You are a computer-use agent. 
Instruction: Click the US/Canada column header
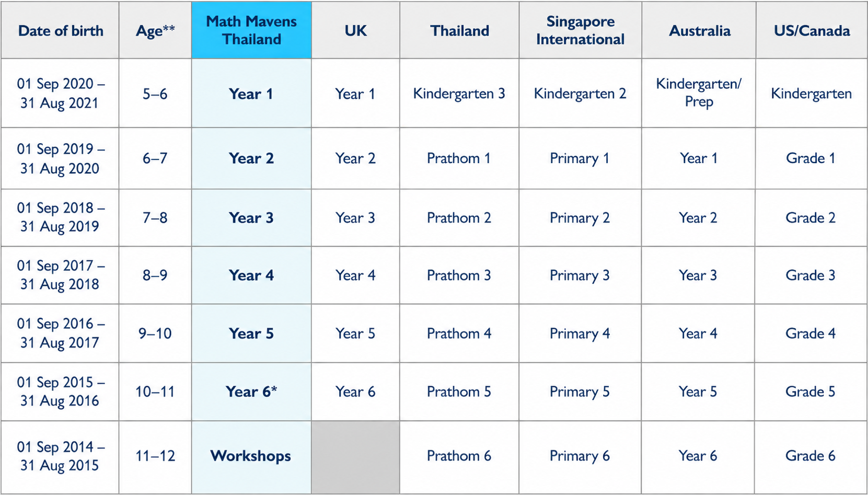pyautogui.click(x=812, y=30)
